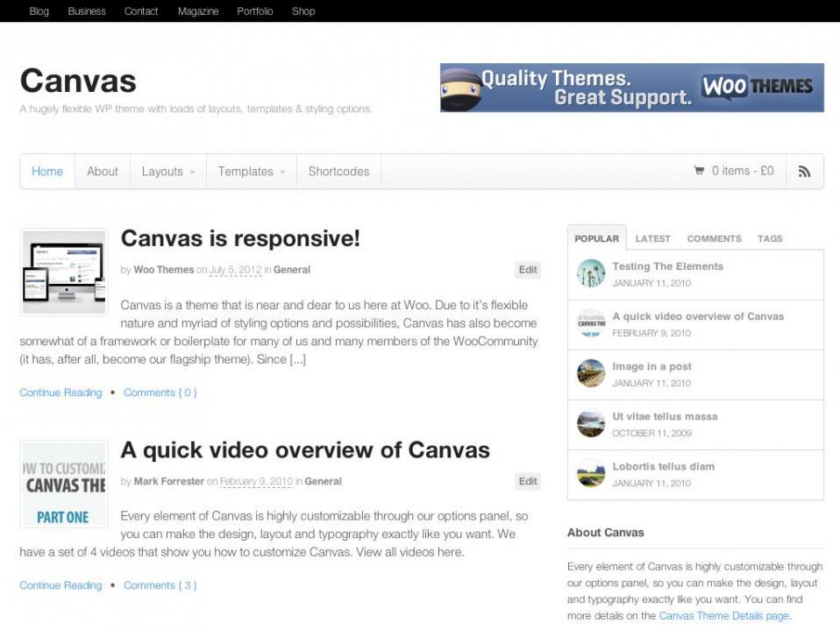Open popular post Image in a post

click(x=652, y=366)
